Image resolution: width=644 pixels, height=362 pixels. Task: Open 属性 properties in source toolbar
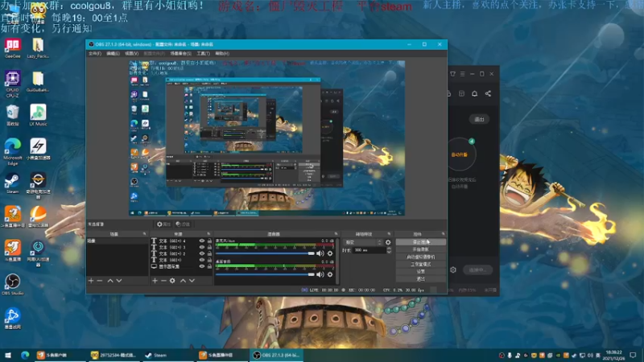point(163,224)
